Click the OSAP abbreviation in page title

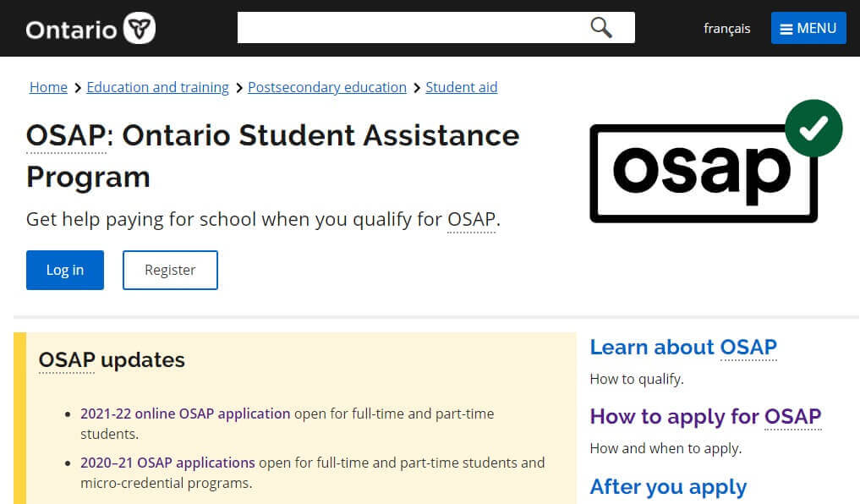tap(66, 135)
